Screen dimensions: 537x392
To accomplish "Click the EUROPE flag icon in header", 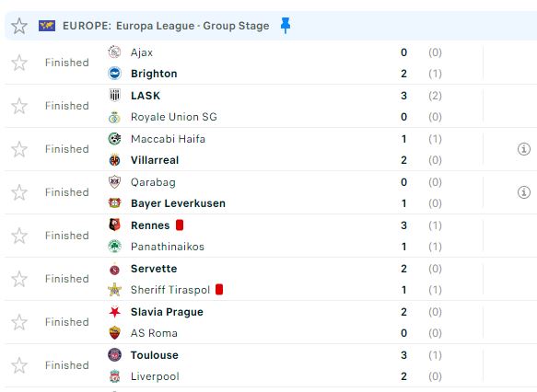I will click(47, 26).
